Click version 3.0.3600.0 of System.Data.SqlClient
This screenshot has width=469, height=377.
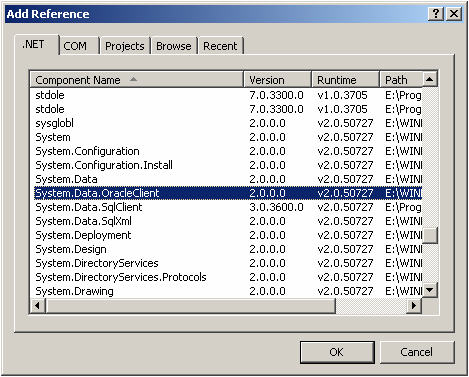coord(276,207)
